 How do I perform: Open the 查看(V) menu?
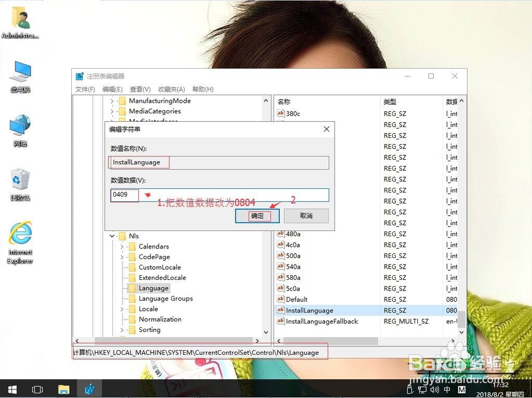140,89
